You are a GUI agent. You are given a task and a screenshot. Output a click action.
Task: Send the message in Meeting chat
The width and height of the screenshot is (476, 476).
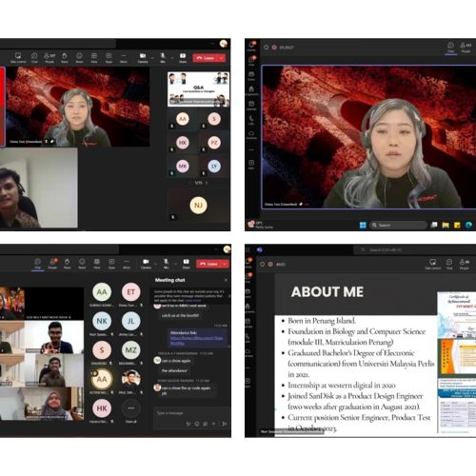(225, 424)
